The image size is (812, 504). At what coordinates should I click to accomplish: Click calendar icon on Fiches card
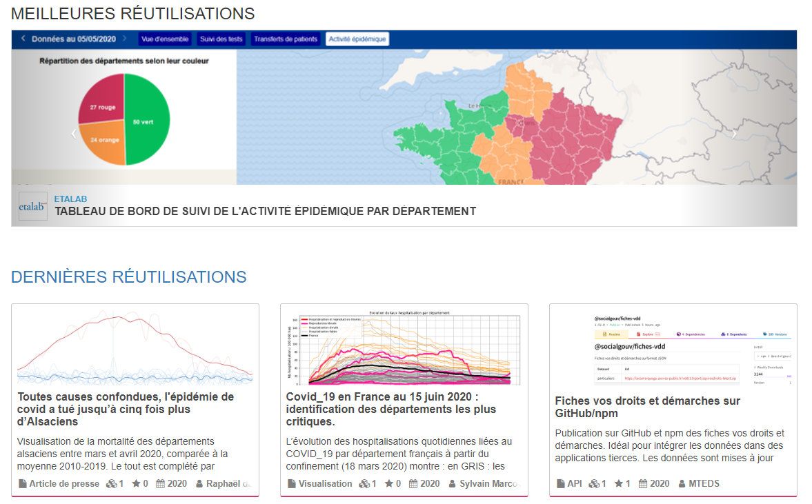coord(643,484)
